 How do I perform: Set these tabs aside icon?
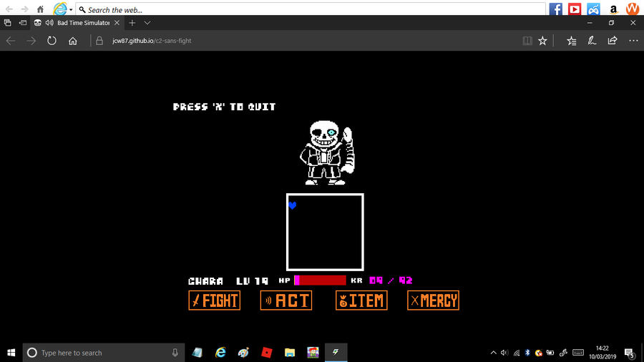click(23, 23)
